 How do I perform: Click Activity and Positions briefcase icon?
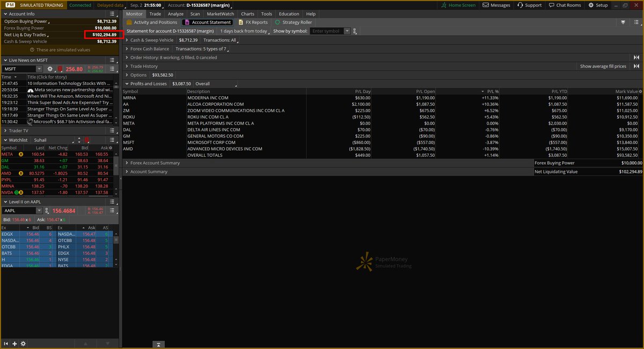click(x=129, y=23)
